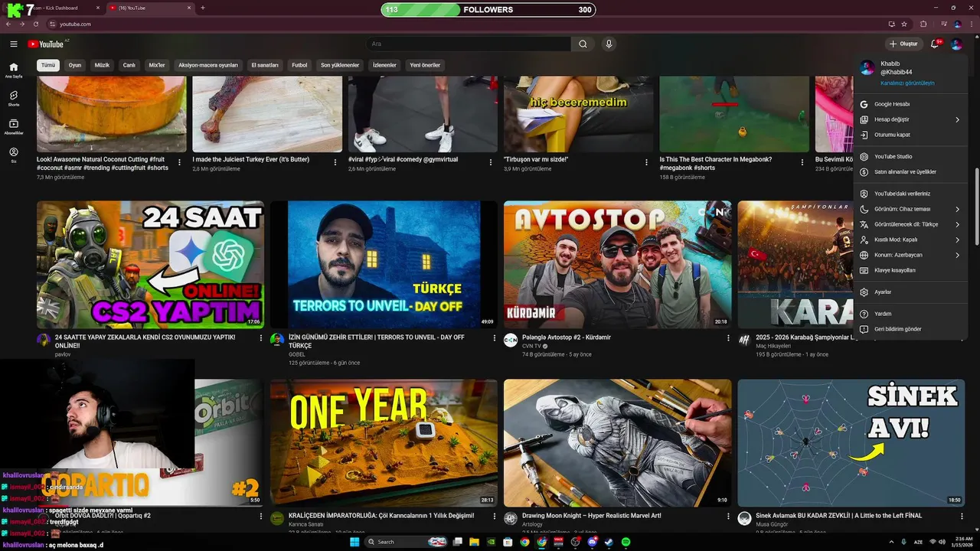
Task: Open Moon Knight drawing thumbnail
Action: (617, 443)
